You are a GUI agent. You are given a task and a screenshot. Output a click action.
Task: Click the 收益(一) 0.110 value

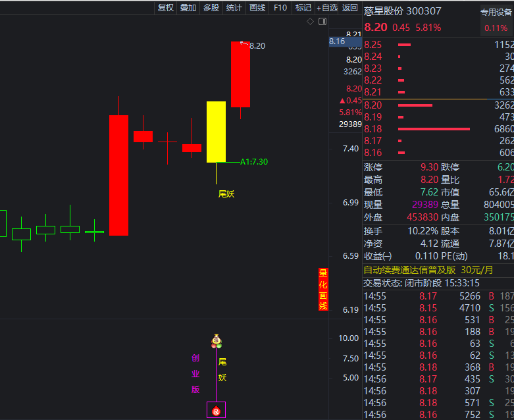(x=427, y=256)
